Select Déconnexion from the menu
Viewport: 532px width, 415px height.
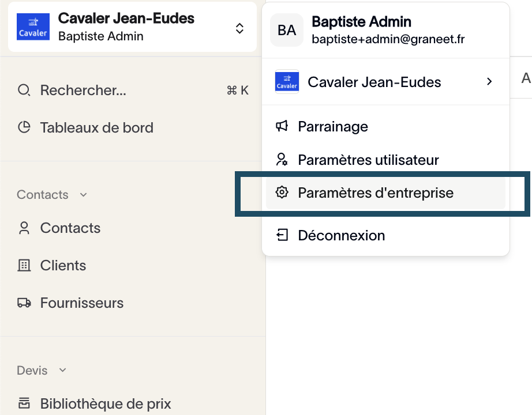[341, 235]
